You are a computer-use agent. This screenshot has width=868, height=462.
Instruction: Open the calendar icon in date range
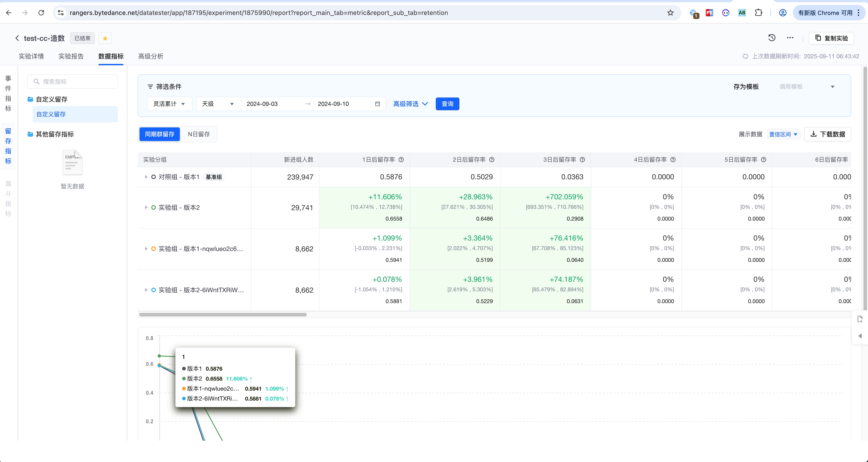click(377, 104)
